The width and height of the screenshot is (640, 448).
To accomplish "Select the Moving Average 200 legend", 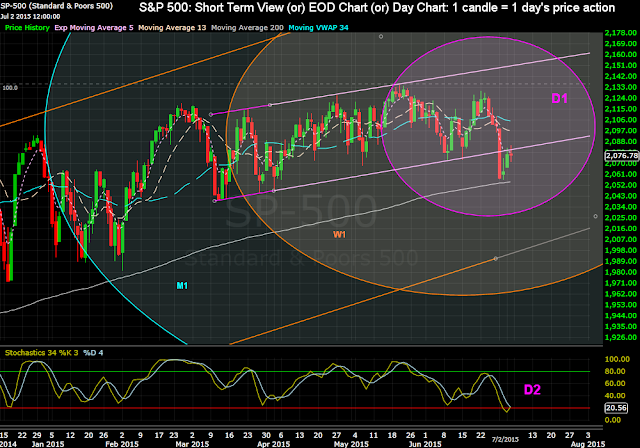I will pos(247,28).
